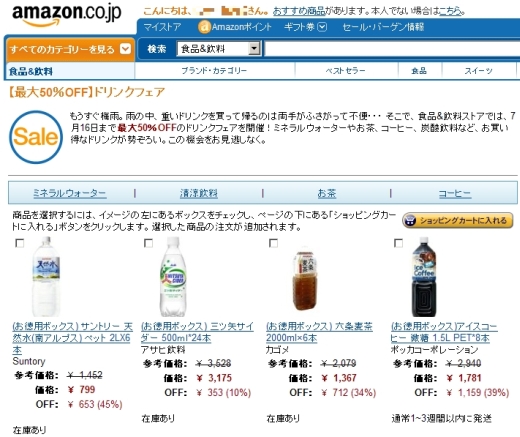Viewport: 520px width, 437px height.
Task: Follow the コーヒー category link
Action: pos(455,193)
